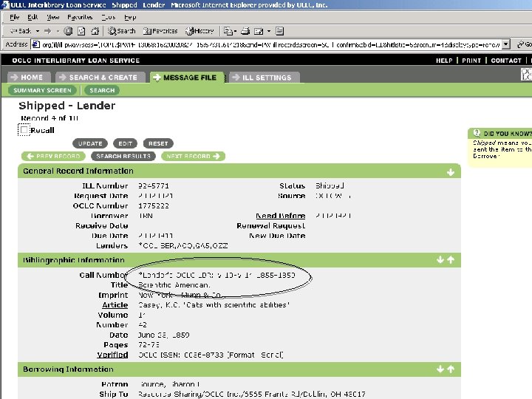Click the Did You Know question icon
Viewport: 532px width, 399px height.
(x=477, y=133)
